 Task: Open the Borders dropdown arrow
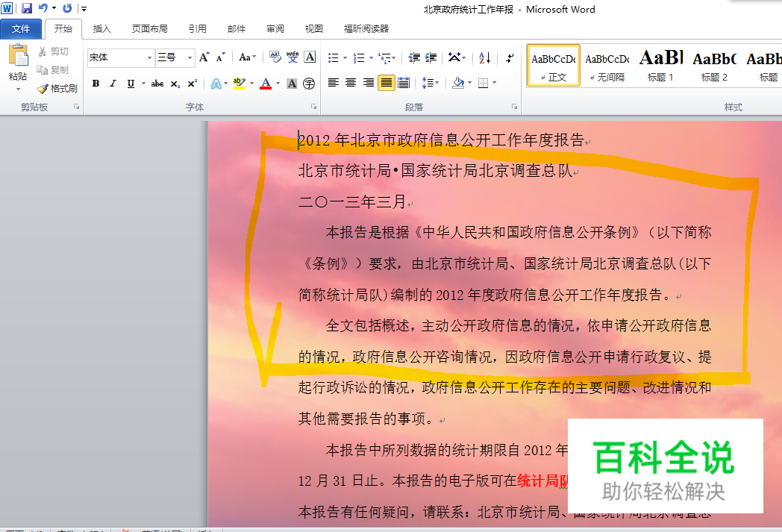pos(494,83)
